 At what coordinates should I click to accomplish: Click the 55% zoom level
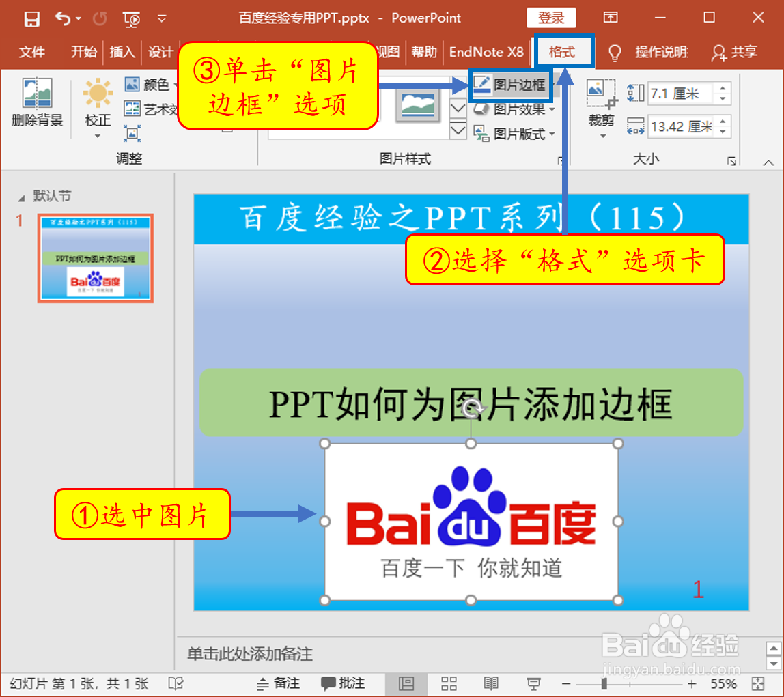[x=723, y=683]
